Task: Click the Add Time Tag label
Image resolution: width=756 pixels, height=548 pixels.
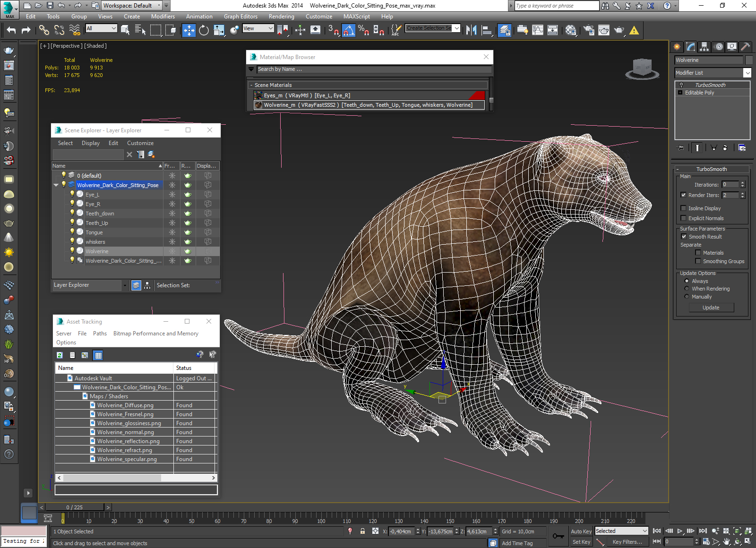Action: (x=517, y=543)
